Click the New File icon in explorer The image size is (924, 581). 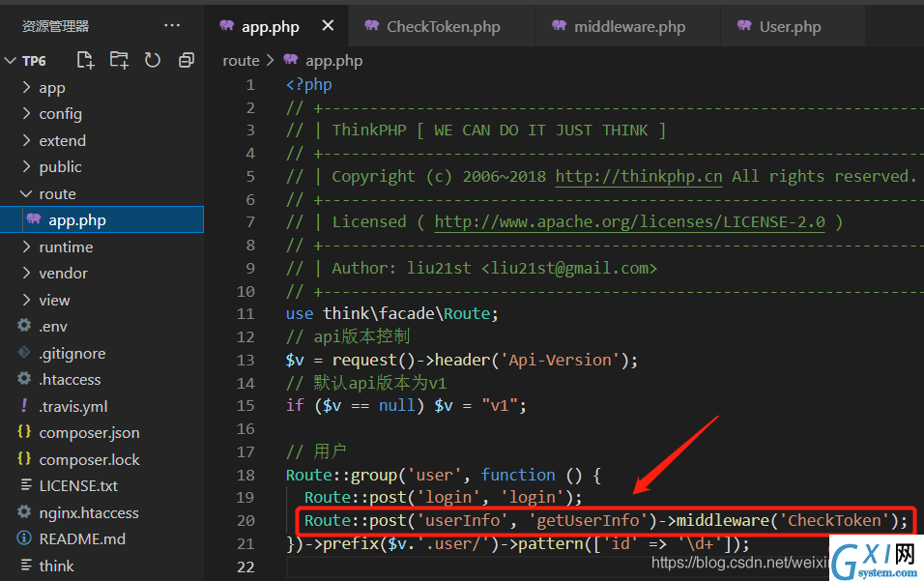click(85, 60)
